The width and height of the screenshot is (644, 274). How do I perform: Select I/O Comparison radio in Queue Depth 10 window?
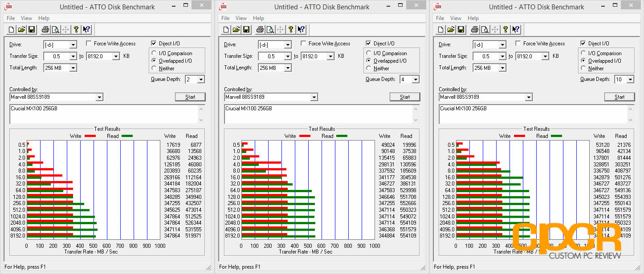tap(584, 53)
